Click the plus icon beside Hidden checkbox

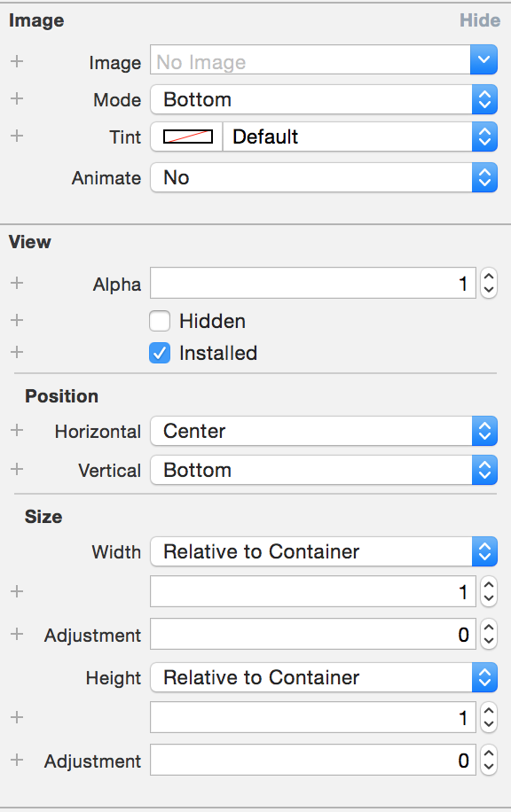coord(17,320)
